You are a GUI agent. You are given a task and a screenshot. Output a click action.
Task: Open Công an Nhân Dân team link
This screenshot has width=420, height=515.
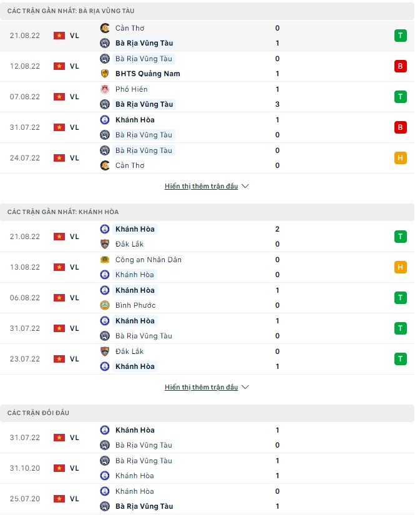pos(149,260)
